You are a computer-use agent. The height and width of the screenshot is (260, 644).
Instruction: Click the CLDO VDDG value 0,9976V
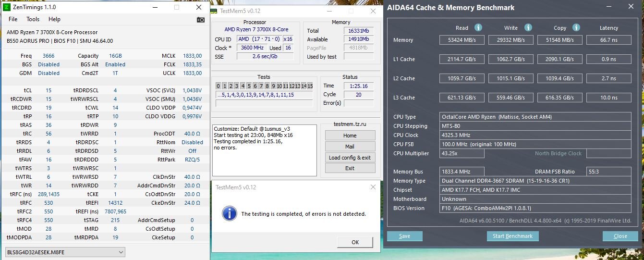pyautogui.click(x=192, y=116)
